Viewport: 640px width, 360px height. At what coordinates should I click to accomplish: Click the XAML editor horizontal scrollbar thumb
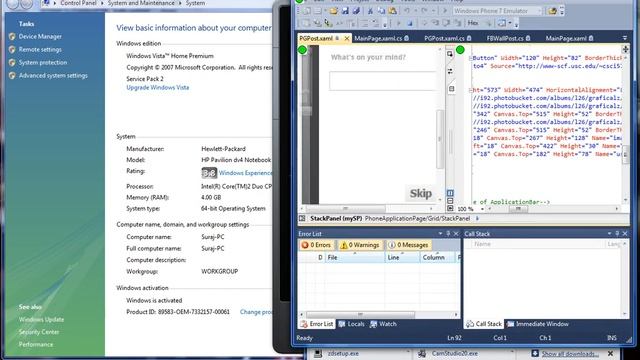coord(518,209)
